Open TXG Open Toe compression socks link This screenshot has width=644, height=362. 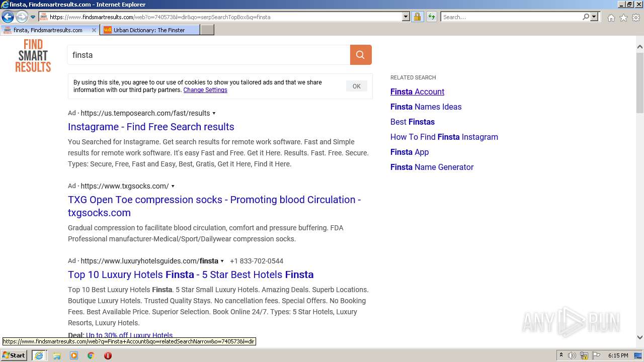[x=214, y=206]
